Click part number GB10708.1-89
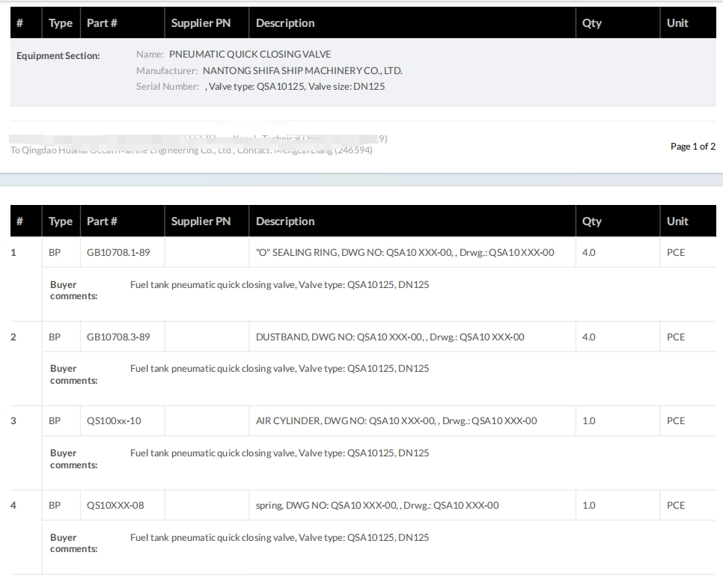 [118, 252]
